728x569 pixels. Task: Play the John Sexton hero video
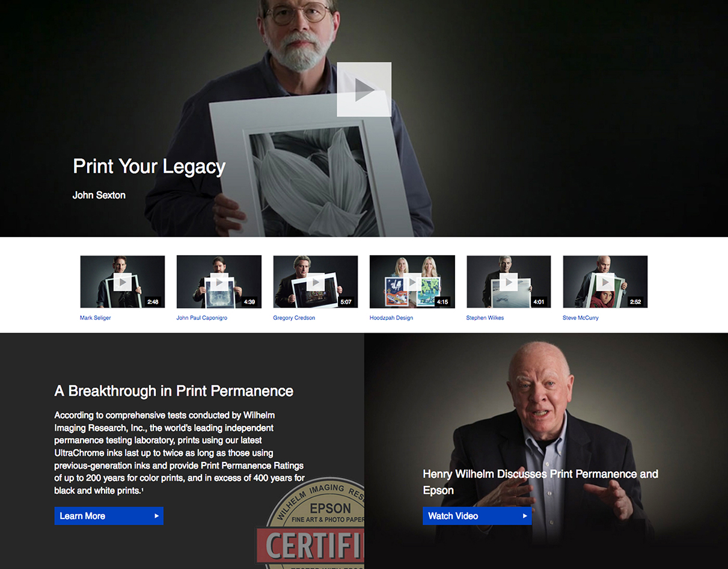coord(364,90)
